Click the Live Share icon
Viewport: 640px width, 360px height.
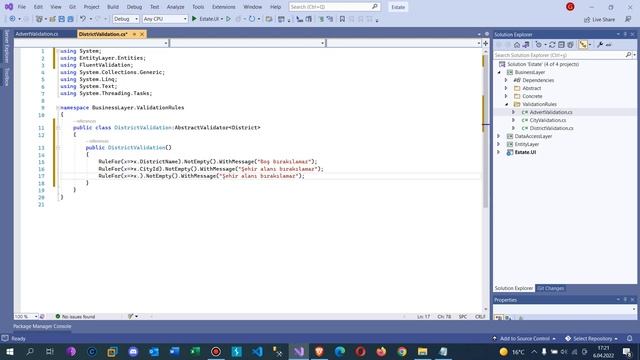587,19
